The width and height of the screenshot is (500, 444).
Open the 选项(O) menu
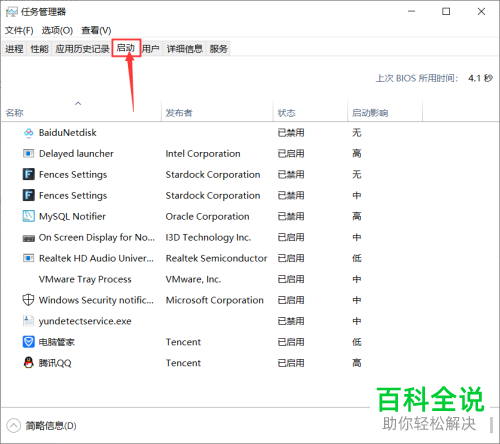point(57,31)
